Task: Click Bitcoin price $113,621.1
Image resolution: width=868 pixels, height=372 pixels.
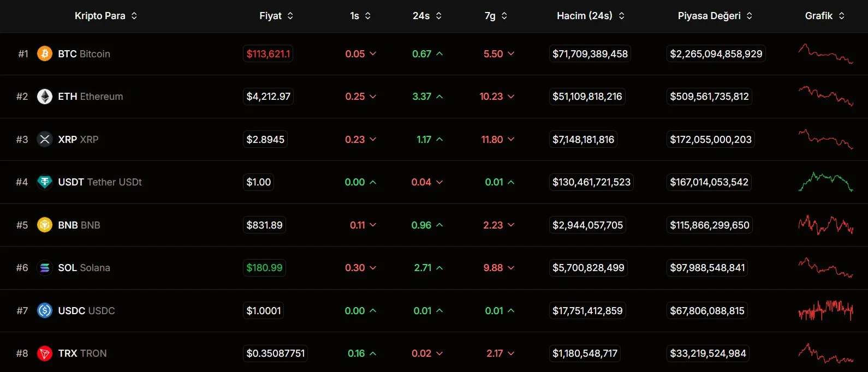Action: 268,53
